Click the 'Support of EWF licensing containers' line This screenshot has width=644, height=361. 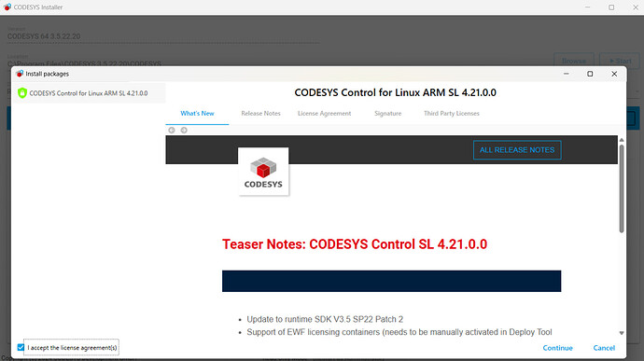(399, 332)
